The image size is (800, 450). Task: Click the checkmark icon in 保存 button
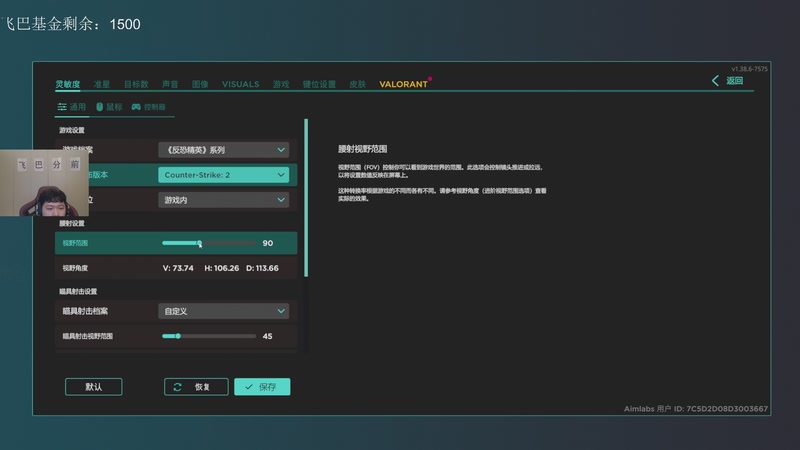tap(248, 387)
